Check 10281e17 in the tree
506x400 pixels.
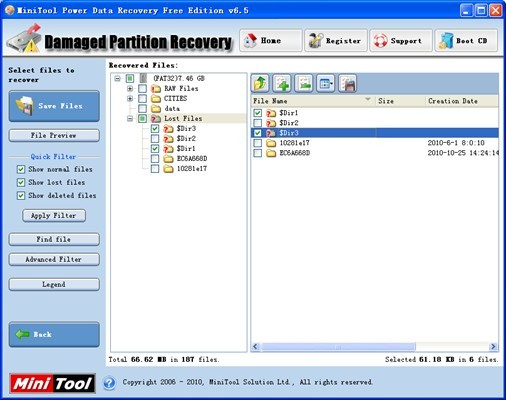155,169
